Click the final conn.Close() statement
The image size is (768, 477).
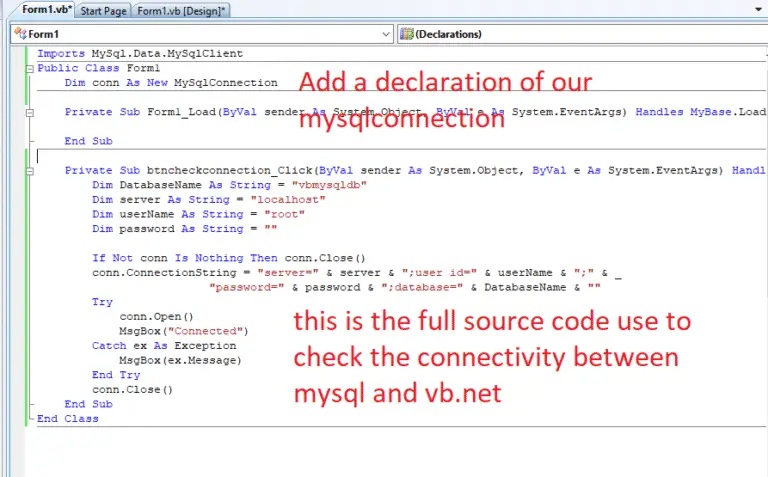click(x=132, y=389)
